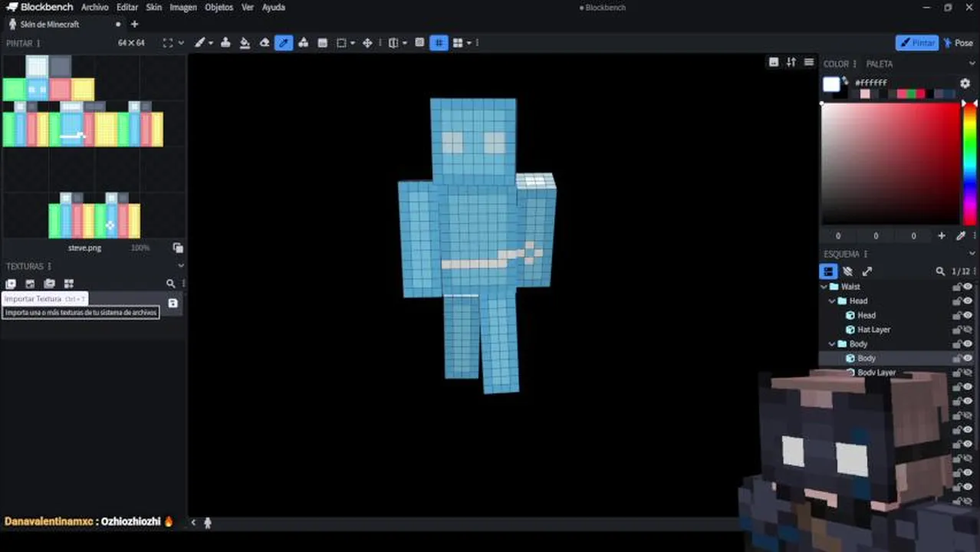Open color picker settings gear
The height and width of the screenshot is (552, 980).
[x=965, y=83]
